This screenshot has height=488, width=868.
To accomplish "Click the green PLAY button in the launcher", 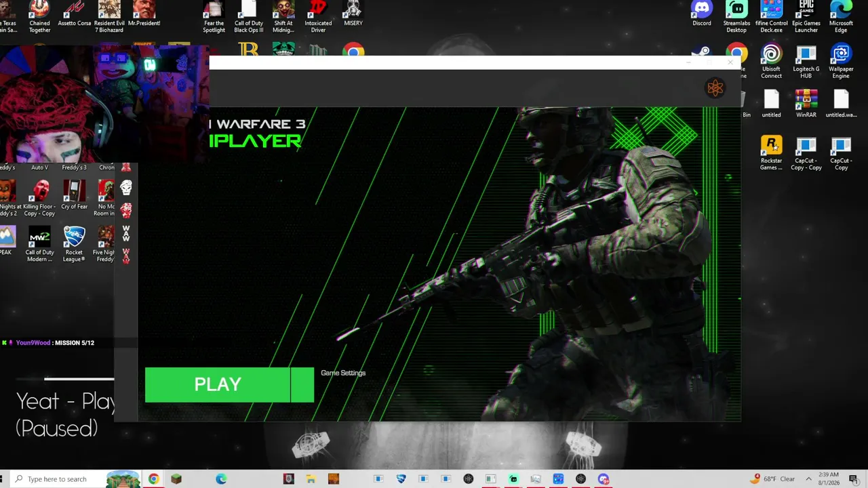I will click(218, 385).
